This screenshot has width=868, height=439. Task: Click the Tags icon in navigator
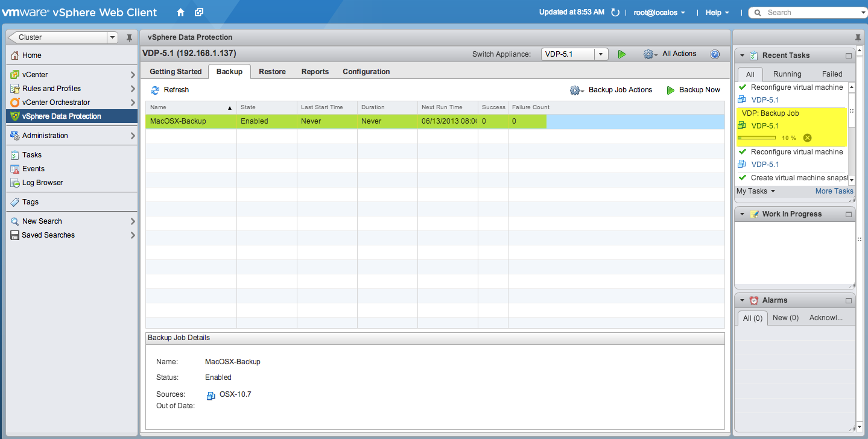click(15, 202)
